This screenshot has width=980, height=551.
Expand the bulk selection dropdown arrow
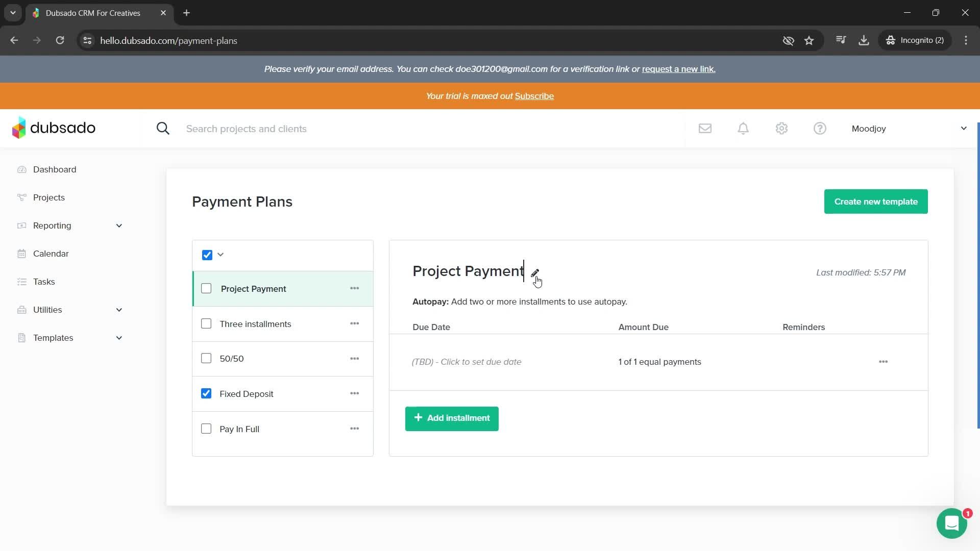pos(220,255)
